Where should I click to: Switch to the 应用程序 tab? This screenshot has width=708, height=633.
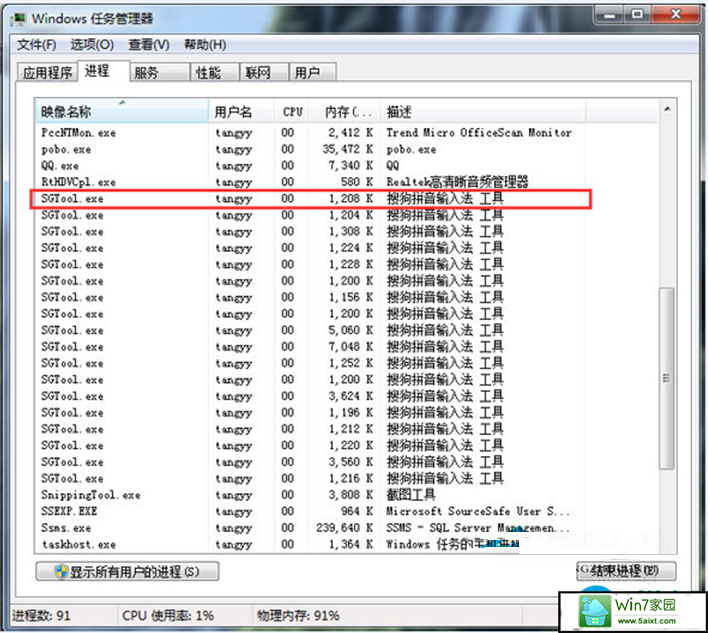coord(48,73)
